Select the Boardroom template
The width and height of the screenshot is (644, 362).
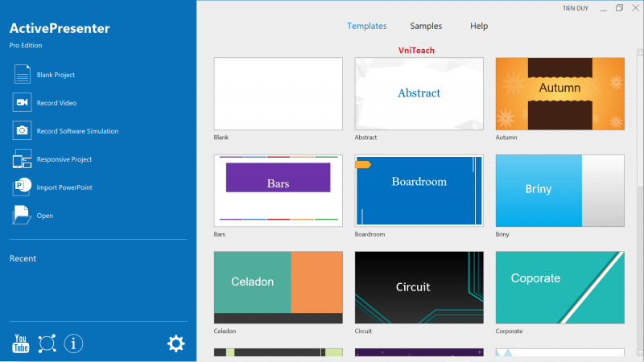(419, 191)
